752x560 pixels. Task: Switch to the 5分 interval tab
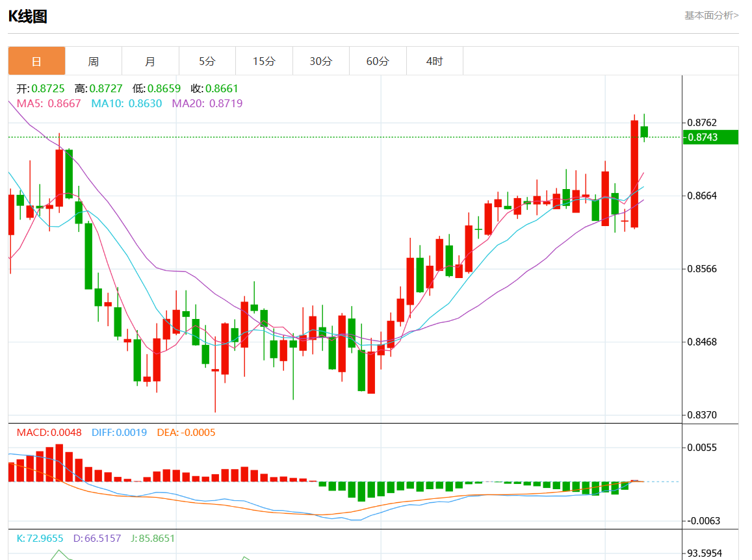(207, 61)
